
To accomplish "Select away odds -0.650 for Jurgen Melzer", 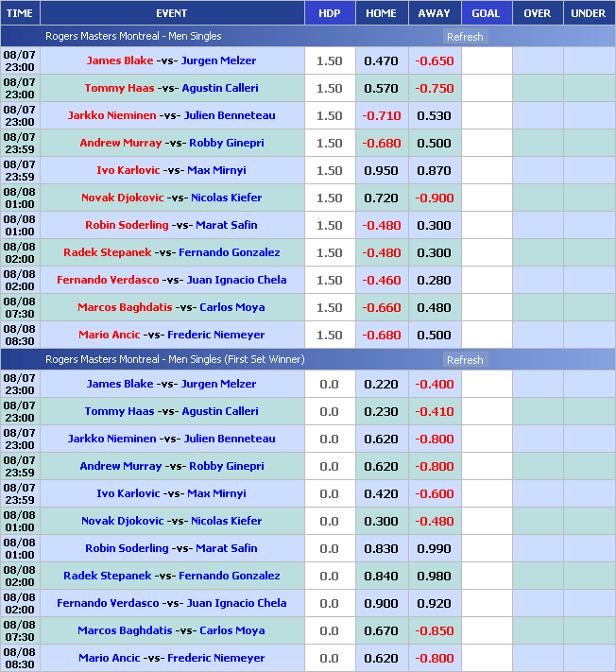I will 434,61.
